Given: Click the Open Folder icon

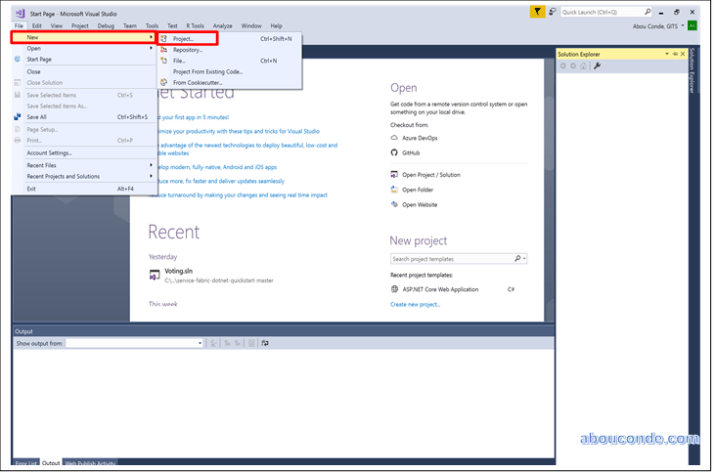Looking at the screenshot, I should point(394,189).
